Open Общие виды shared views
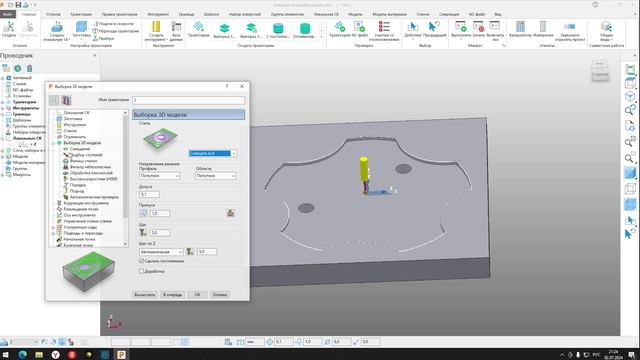 606,31
